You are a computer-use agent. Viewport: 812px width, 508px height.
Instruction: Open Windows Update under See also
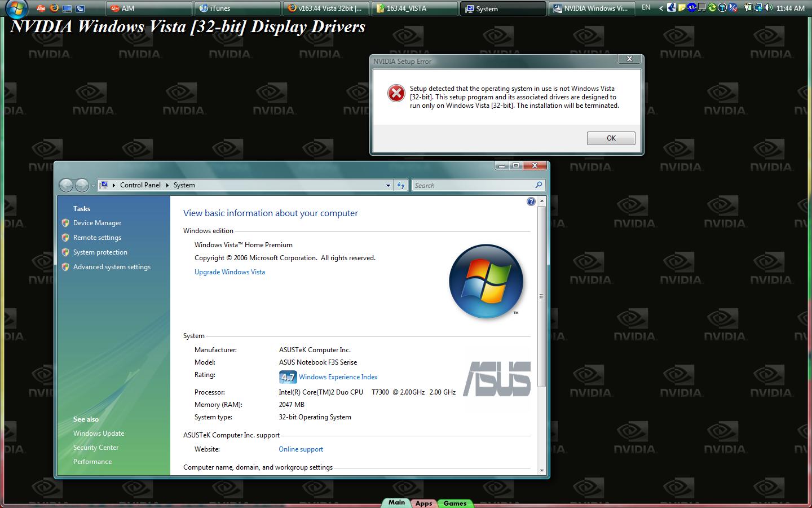99,433
